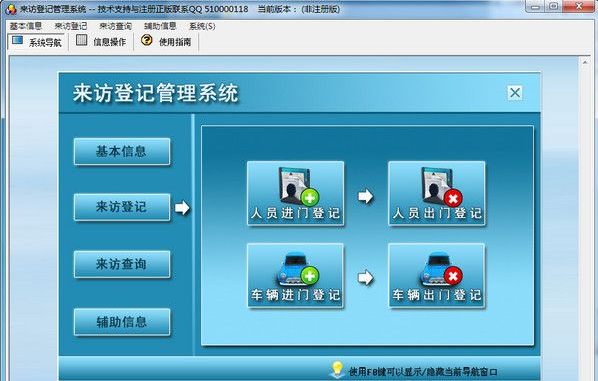
Task: Click the 来访查询 navigation button
Action: tap(122, 264)
